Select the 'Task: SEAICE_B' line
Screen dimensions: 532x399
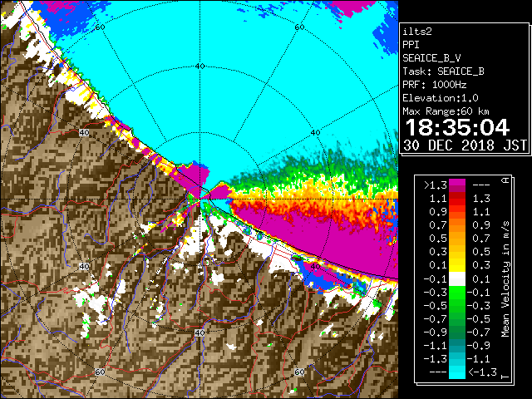coord(443,71)
